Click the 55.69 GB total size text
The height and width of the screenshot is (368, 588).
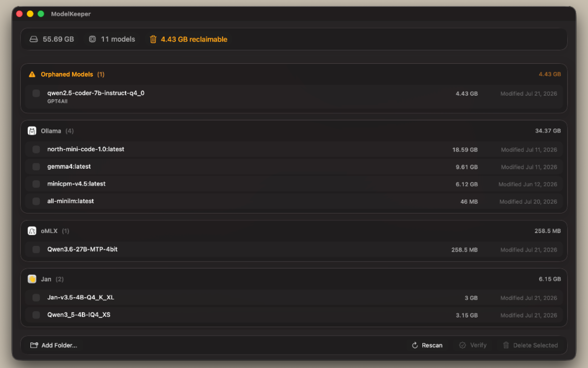click(x=58, y=39)
